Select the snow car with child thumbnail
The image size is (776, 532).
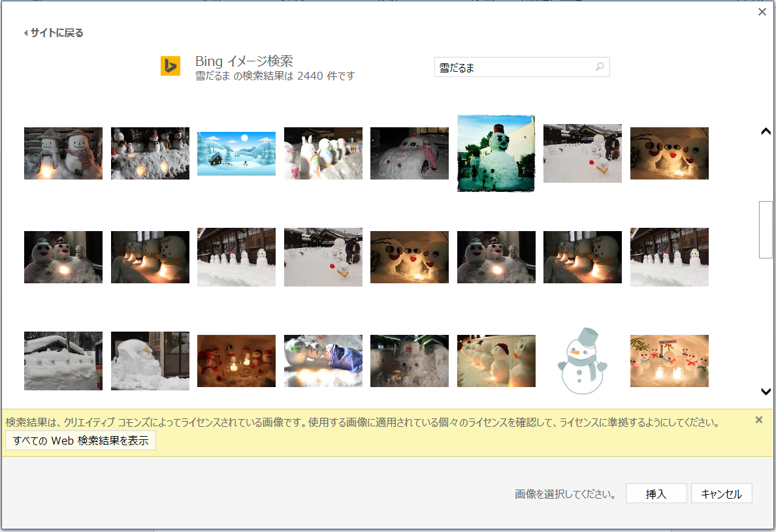coord(410,153)
